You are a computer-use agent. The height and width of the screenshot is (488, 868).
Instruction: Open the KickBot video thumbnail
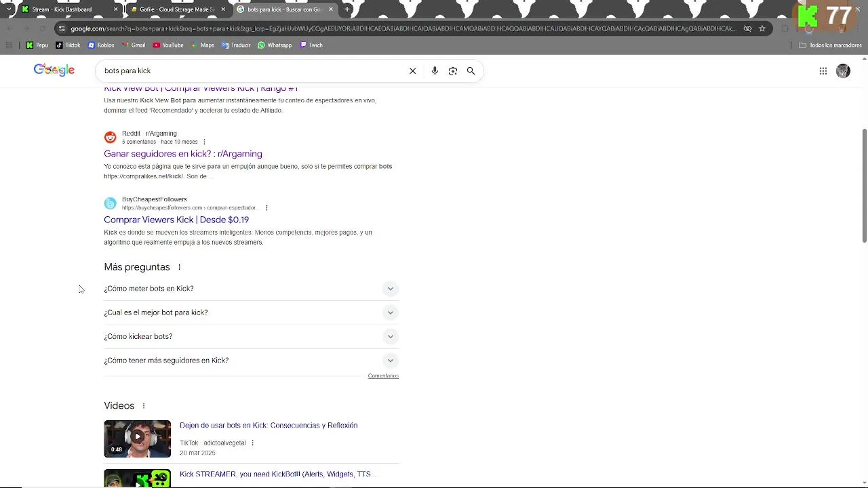[137, 479]
